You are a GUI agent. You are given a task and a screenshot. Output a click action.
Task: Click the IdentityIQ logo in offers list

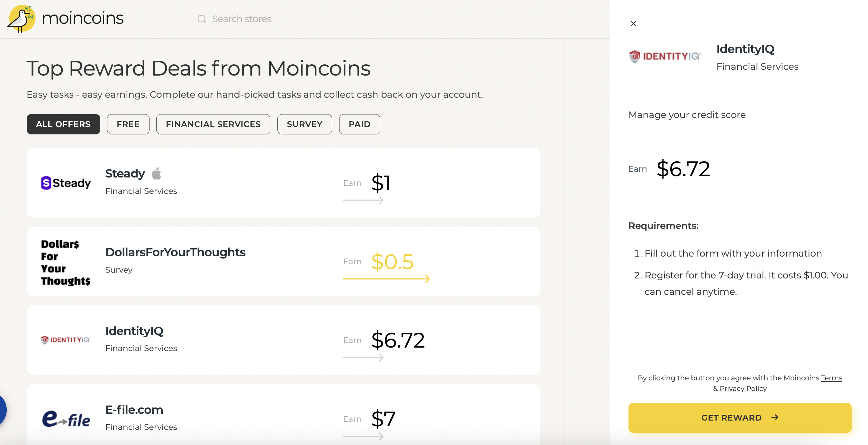[66, 340]
